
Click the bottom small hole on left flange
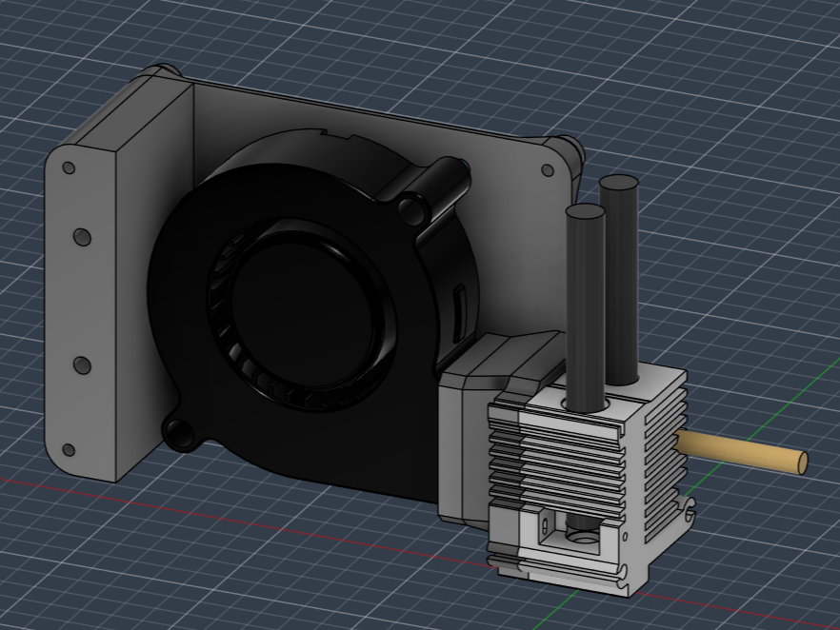pos(69,449)
